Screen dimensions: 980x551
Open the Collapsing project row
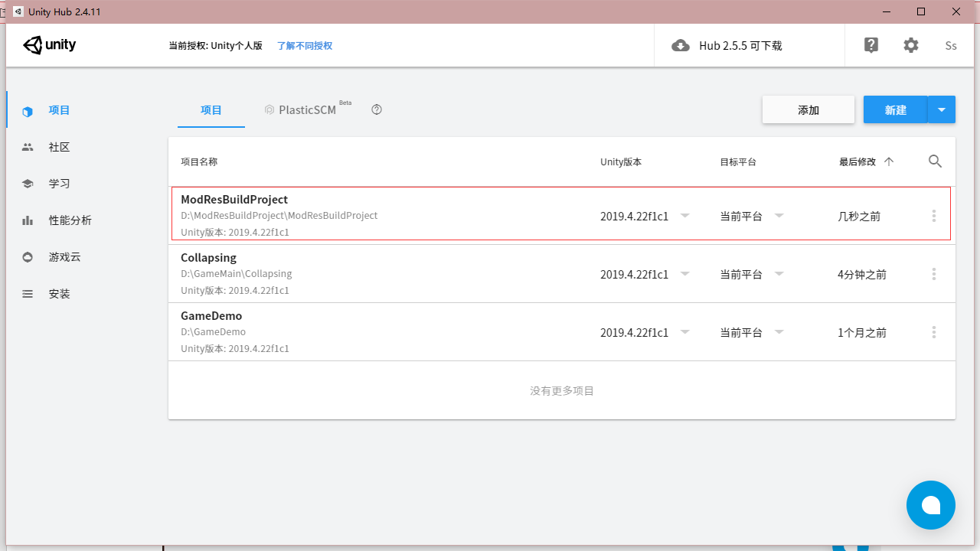tap(383, 274)
